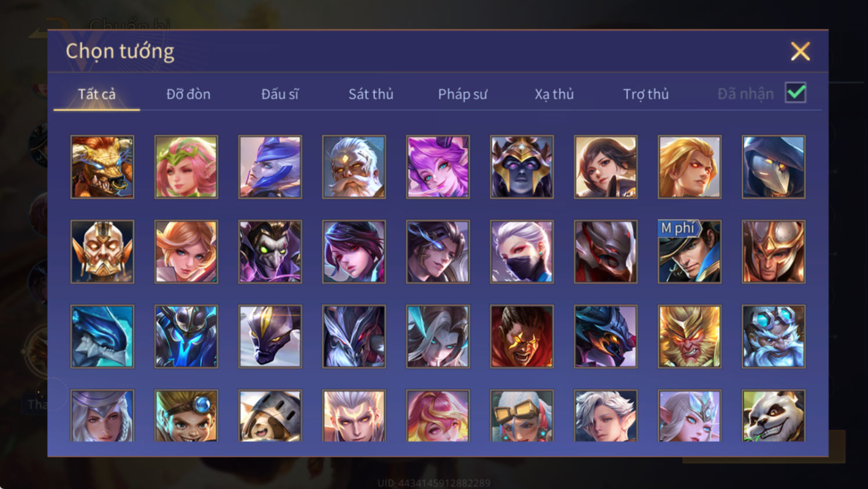Pick the pink-haired girl with horns
868x489 pixels.
pyautogui.click(x=438, y=167)
